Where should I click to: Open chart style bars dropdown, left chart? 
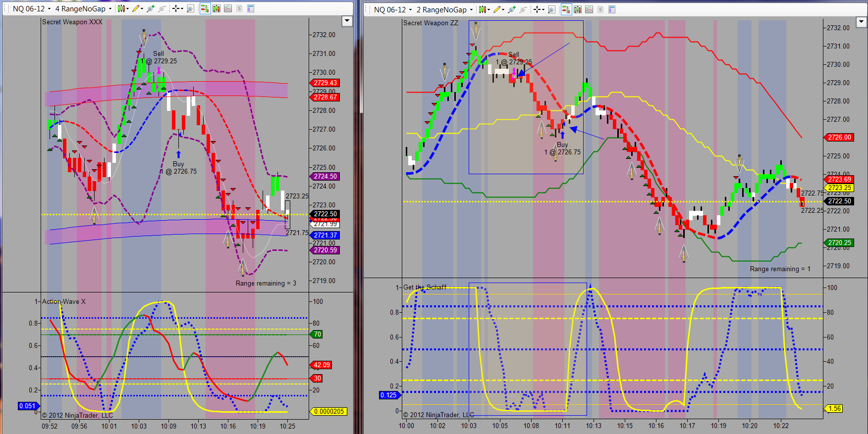click(x=123, y=8)
